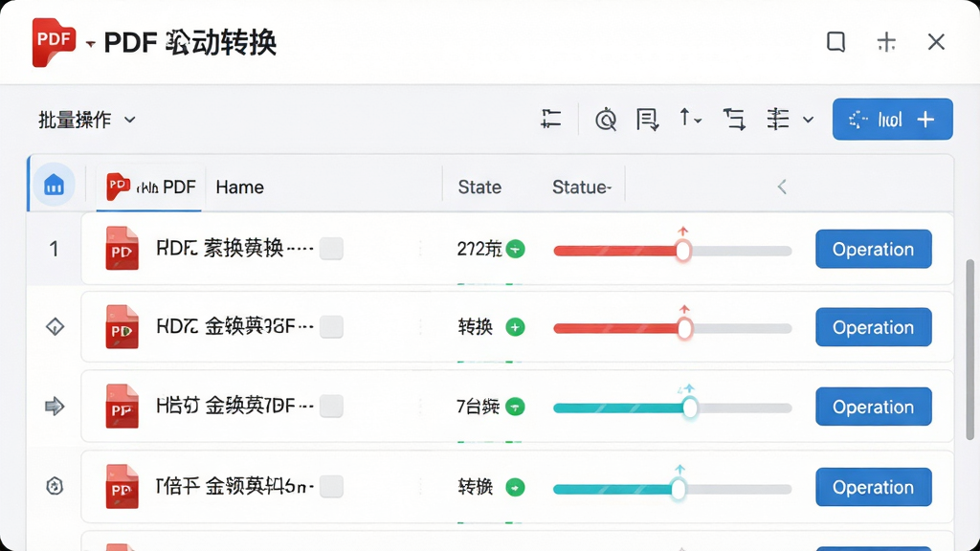Viewport: 980px width, 551px height.
Task: Adjust the red progress slider in row 1
Action: (683, 252)
